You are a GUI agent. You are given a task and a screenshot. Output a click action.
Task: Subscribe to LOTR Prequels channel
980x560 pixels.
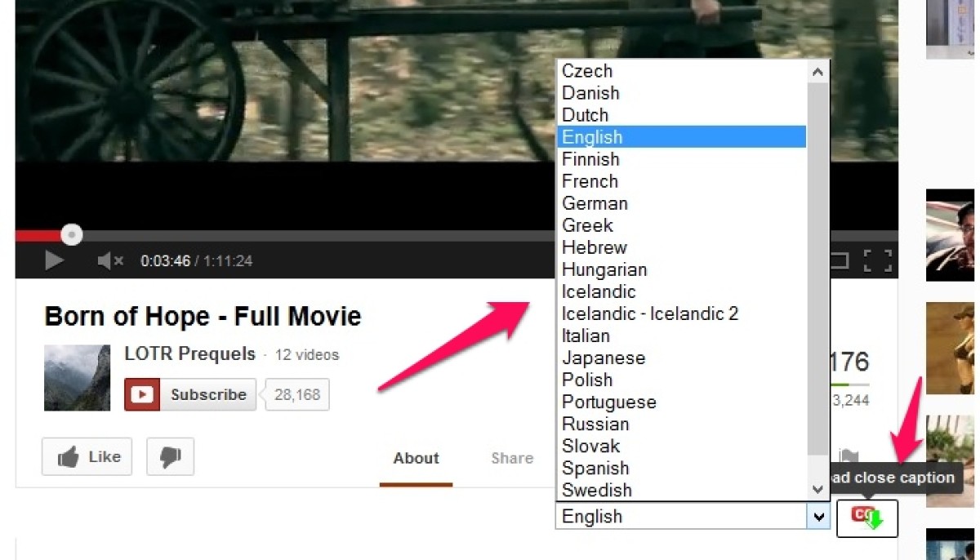[x=189, y=394]
